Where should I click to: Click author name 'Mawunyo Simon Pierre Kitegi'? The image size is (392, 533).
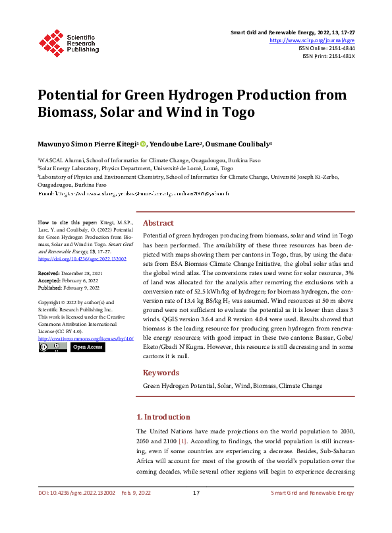[87, 144]
